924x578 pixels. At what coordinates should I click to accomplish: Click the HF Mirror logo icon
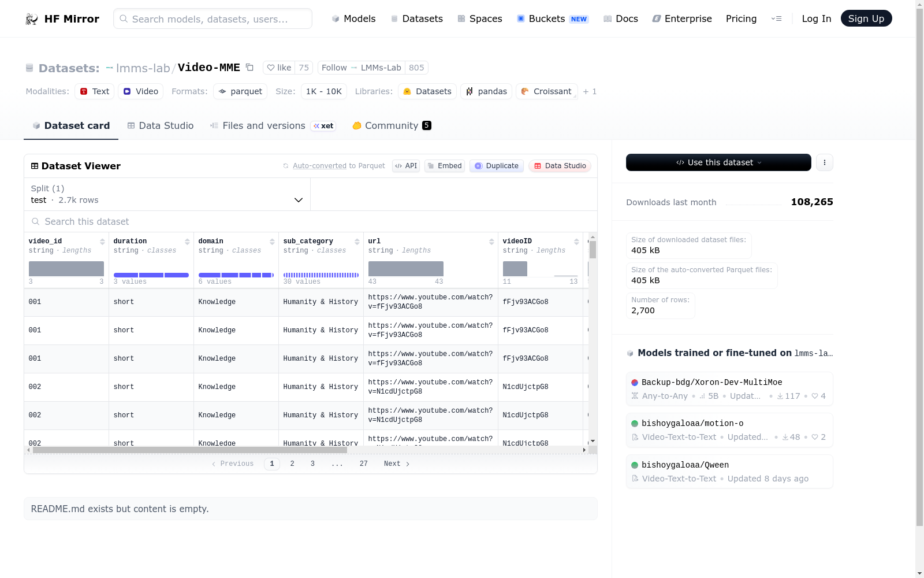point(32,19)
